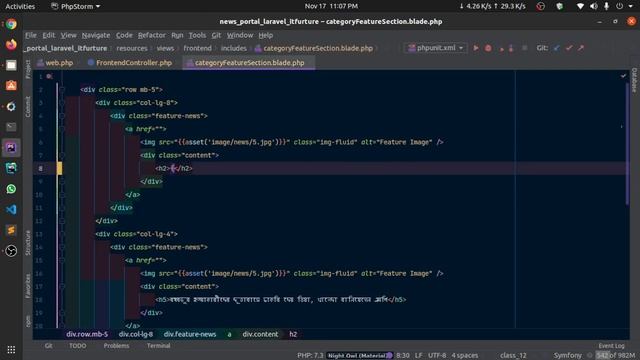Open the phpunit.xml run configuration dropdown
Image resolution: width=640 pixels, height=360 pixels.
436,48
